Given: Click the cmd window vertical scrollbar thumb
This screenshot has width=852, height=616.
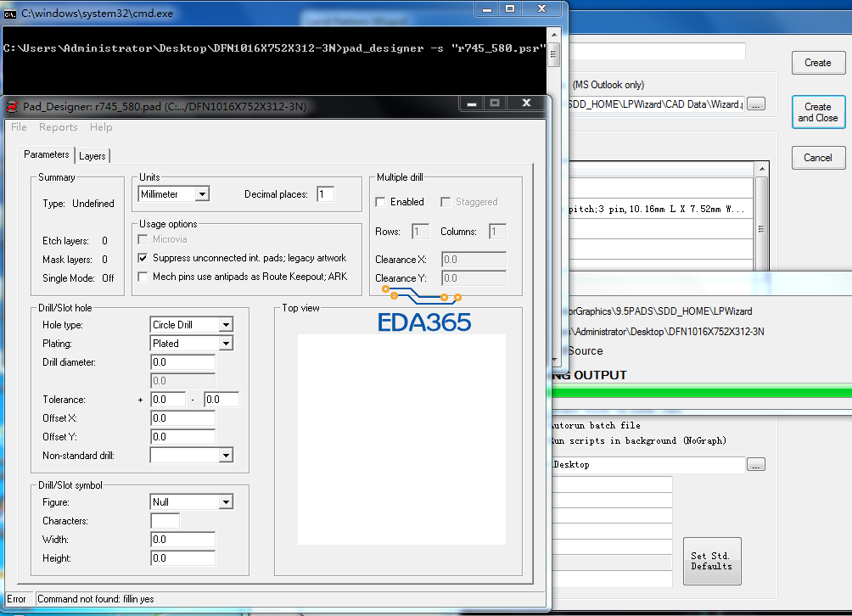Looking at the screenshot, I should point(553,54).
